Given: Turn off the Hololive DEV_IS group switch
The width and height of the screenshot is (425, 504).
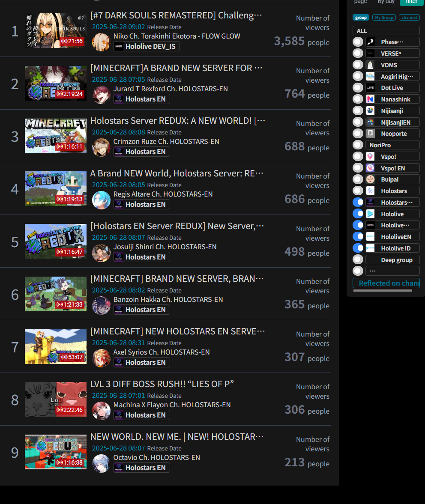Looking at the screenshot, I should [358, 225].
